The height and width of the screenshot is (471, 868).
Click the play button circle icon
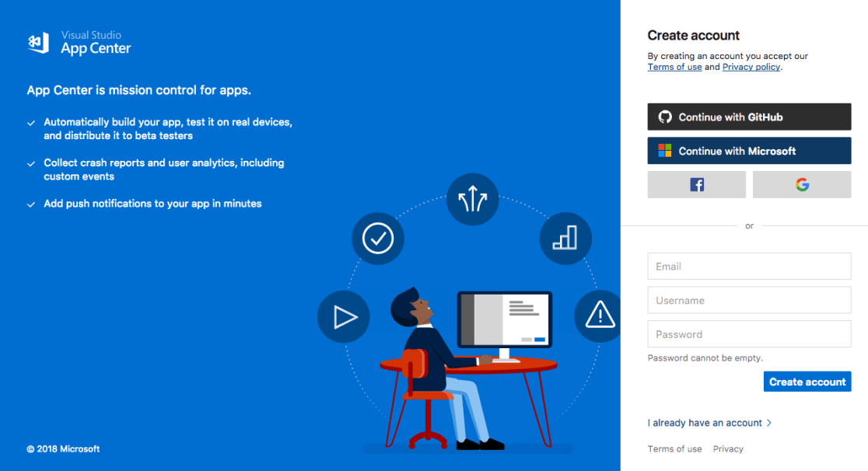(x=343, y=316)
